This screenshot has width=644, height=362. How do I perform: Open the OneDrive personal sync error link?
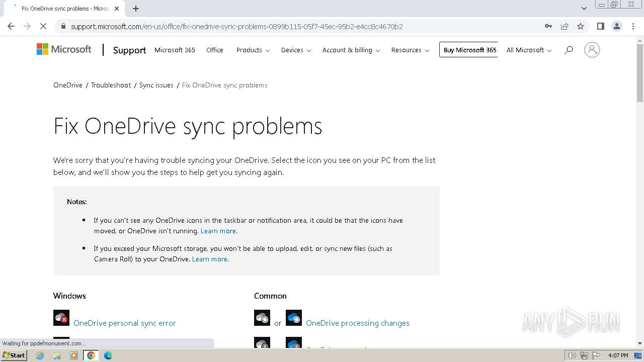(x=125, y=323)
